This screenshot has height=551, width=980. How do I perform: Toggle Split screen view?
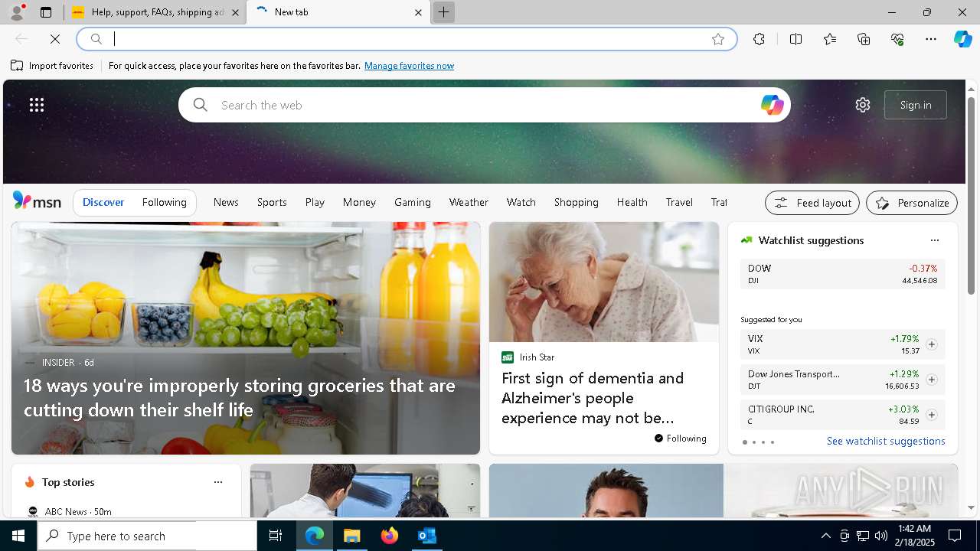795,39
